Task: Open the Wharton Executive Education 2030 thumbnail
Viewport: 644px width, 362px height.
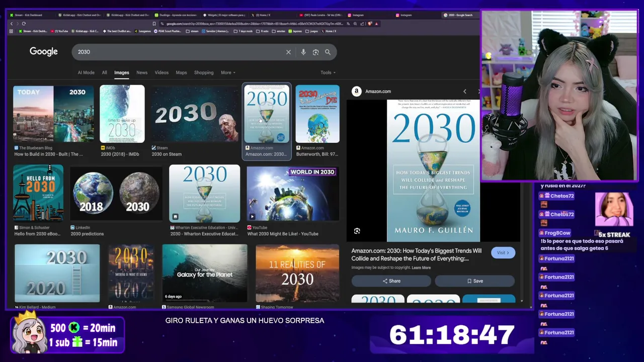Action: click(x=204, y=193)
